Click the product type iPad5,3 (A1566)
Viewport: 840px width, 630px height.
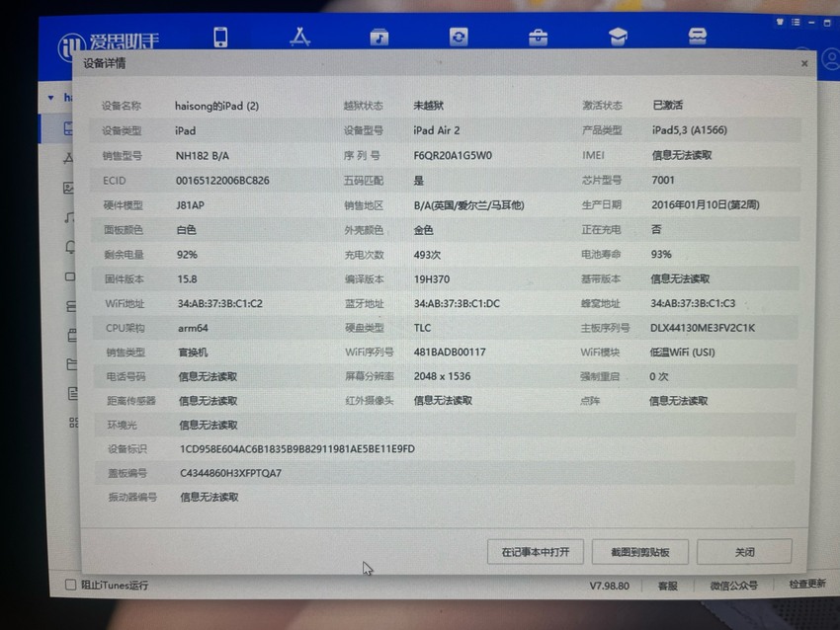point(690,130)
